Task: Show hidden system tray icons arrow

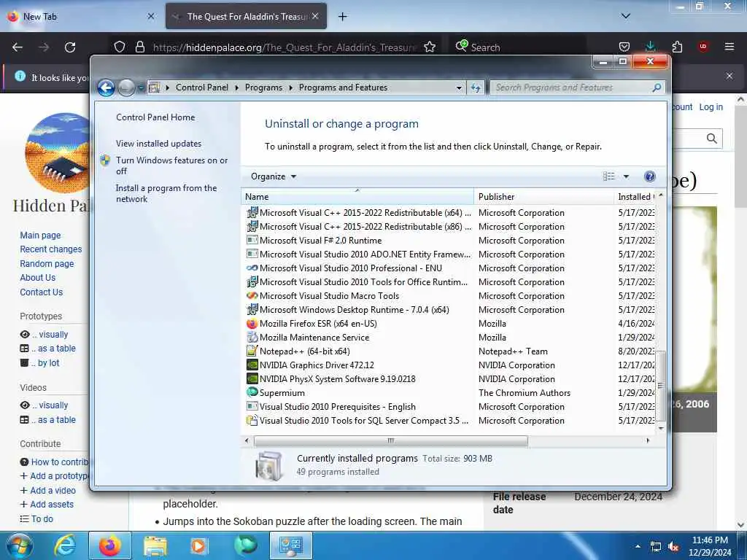Action: pos(638,547)
